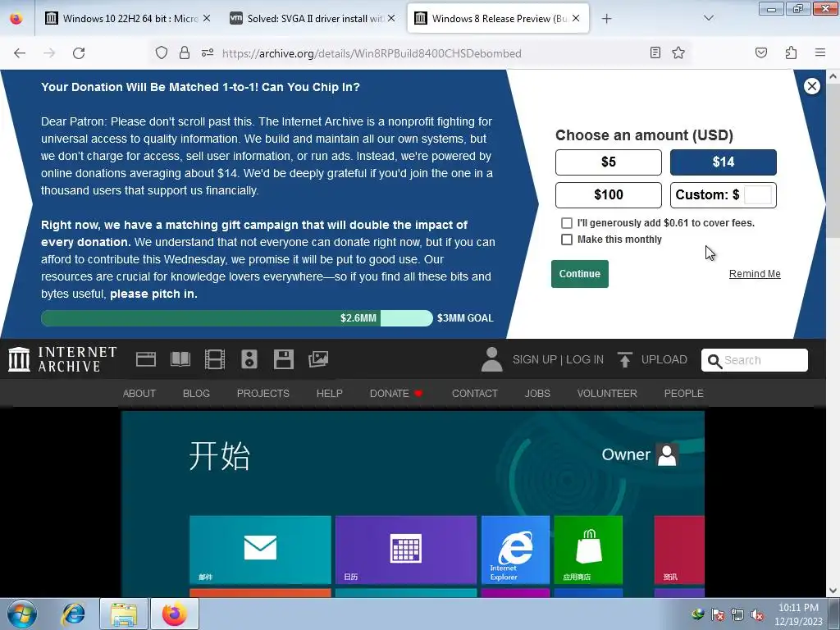The height and width of the screenshot is (630, 840).
Task: Open the HELP menu item
Action: 330,393
